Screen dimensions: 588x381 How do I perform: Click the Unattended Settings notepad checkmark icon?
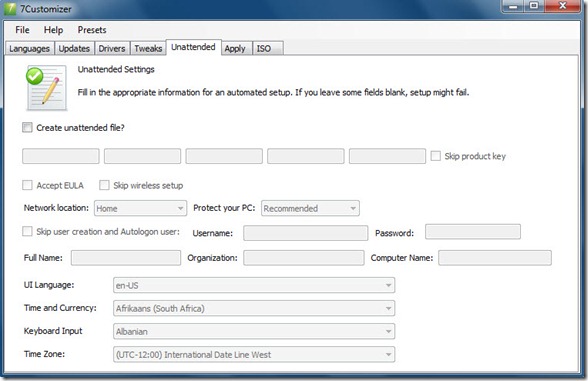pyautogui.click(x=46, y=88)
